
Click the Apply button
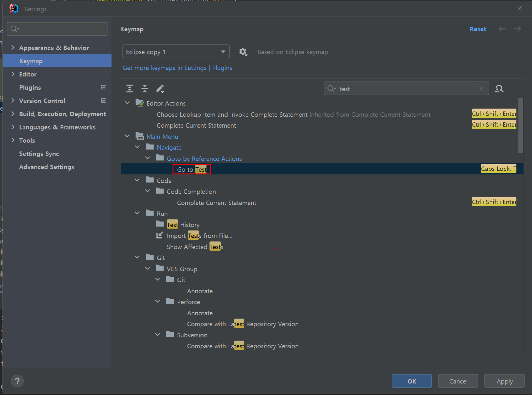tap(505, 381)
